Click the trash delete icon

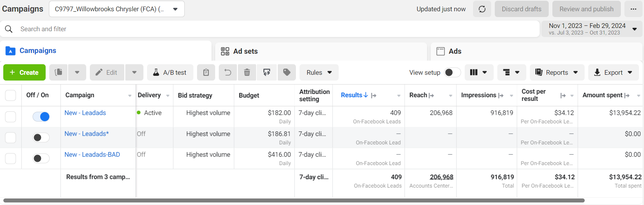tap(247, 73)
